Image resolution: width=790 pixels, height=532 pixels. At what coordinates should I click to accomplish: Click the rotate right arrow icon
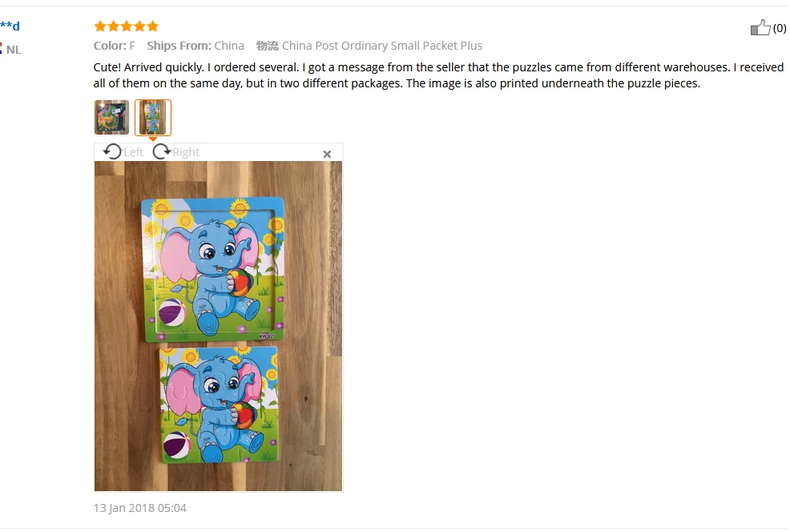click(161, 151)
